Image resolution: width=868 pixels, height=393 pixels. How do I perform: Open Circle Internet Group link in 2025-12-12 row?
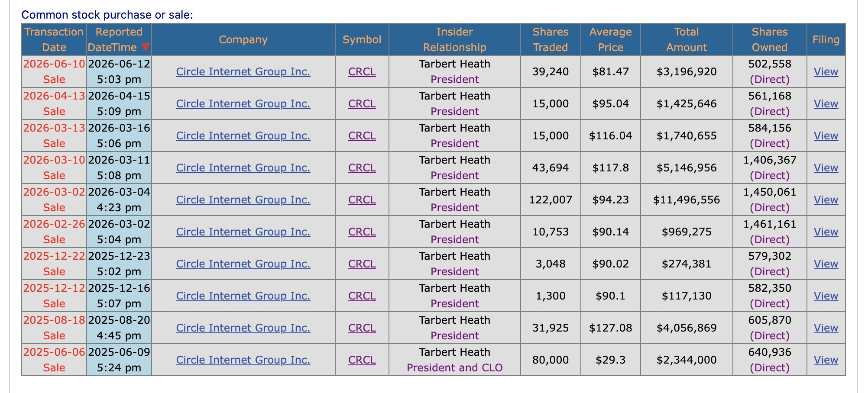tap(243, 296)
